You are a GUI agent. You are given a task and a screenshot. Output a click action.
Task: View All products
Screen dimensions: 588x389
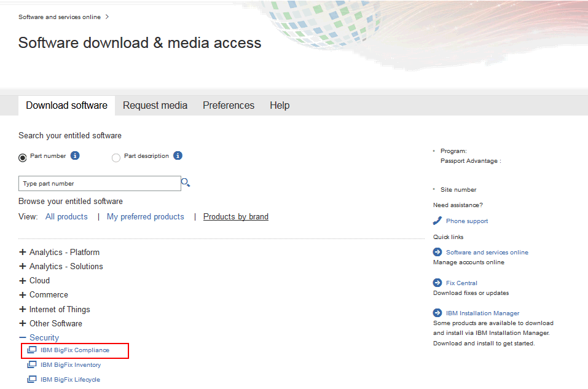[x=66, y=216]
